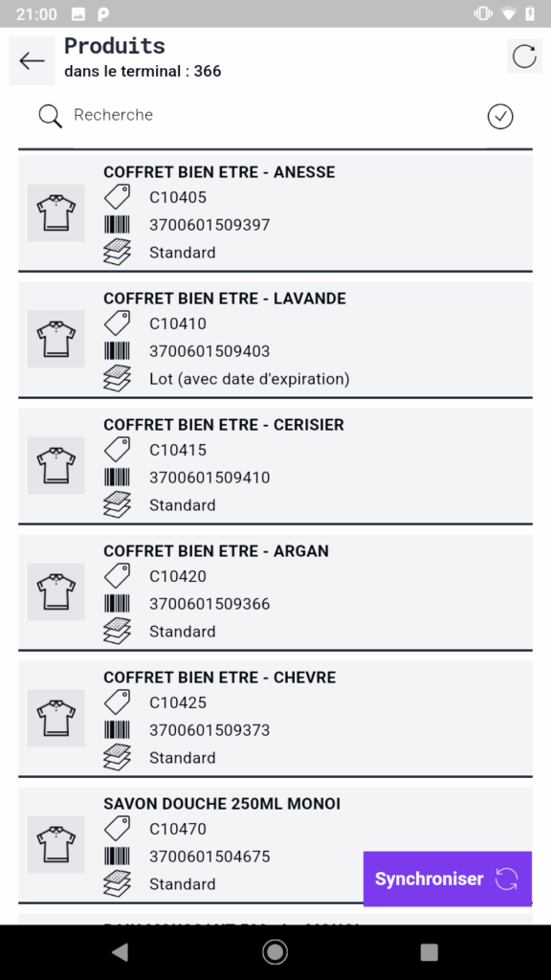Open the CHEVRE product shirt thumbnail
Image resolution: width=551 pixels, height=980 pixels.
point(56,718)
